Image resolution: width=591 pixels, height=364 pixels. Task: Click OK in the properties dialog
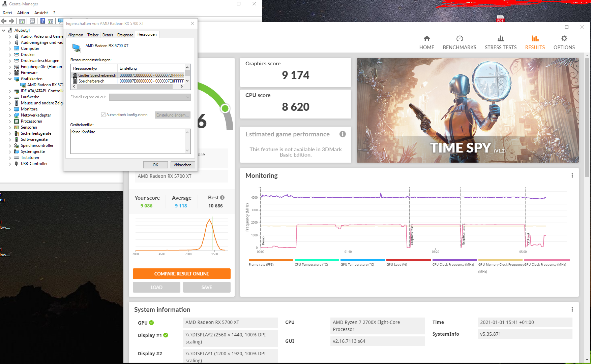point(155,165)
